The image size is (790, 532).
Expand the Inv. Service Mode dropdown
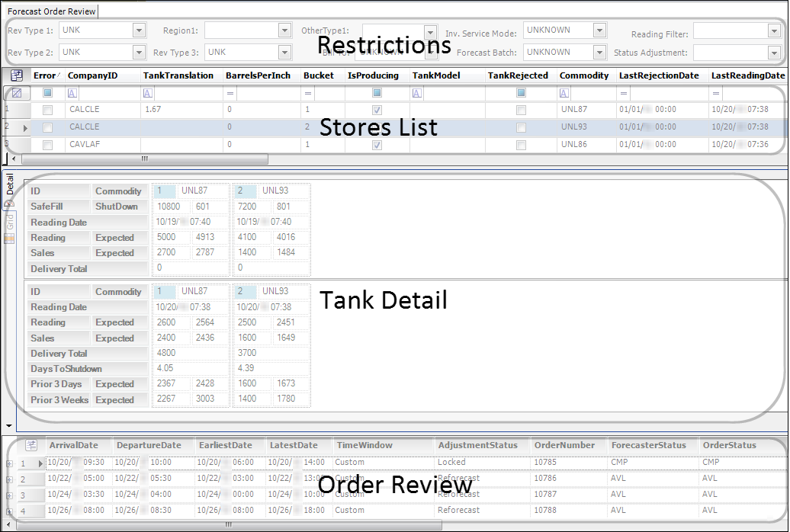click(x=599, y=30)
